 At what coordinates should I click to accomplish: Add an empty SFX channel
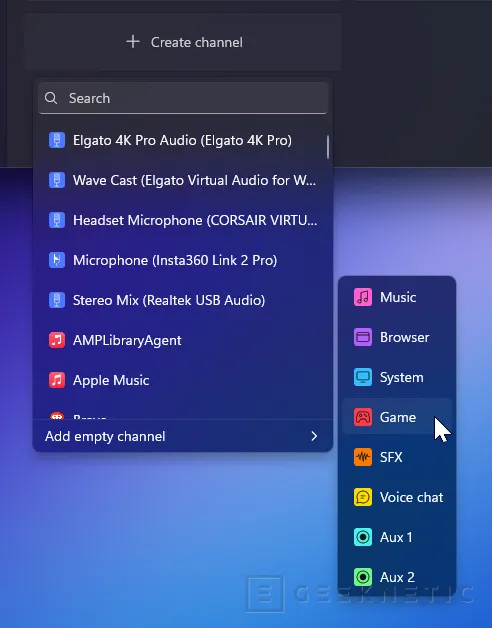(x=397, y=457)
